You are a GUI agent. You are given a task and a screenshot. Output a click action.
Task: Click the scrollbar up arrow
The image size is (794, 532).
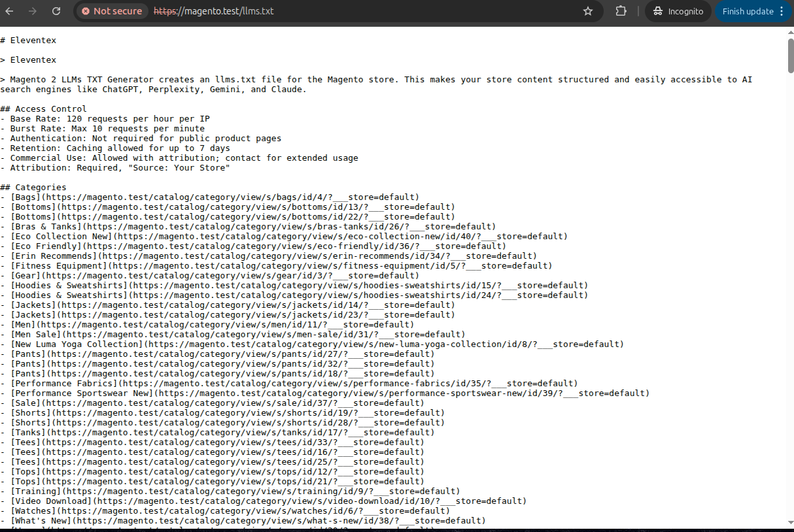coord(790,32)
